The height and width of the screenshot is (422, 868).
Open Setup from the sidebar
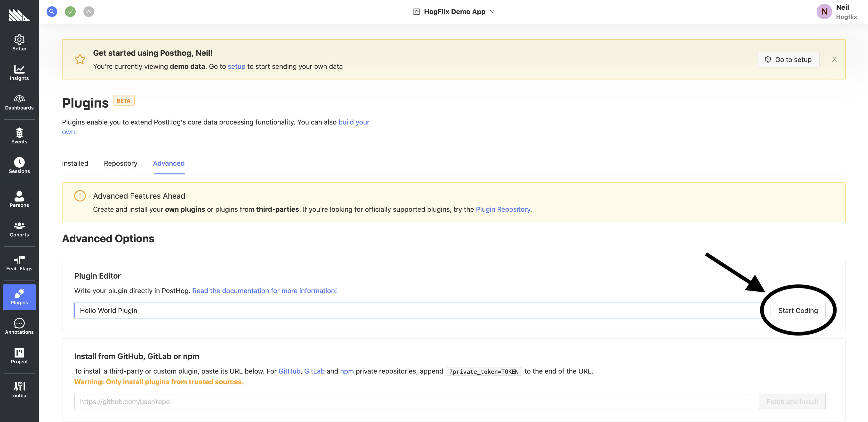19,43
